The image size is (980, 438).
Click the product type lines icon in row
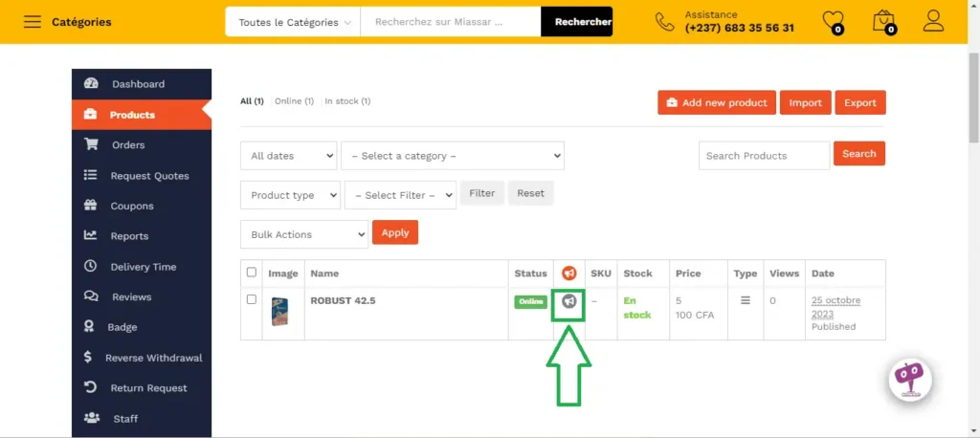point(746,300)
